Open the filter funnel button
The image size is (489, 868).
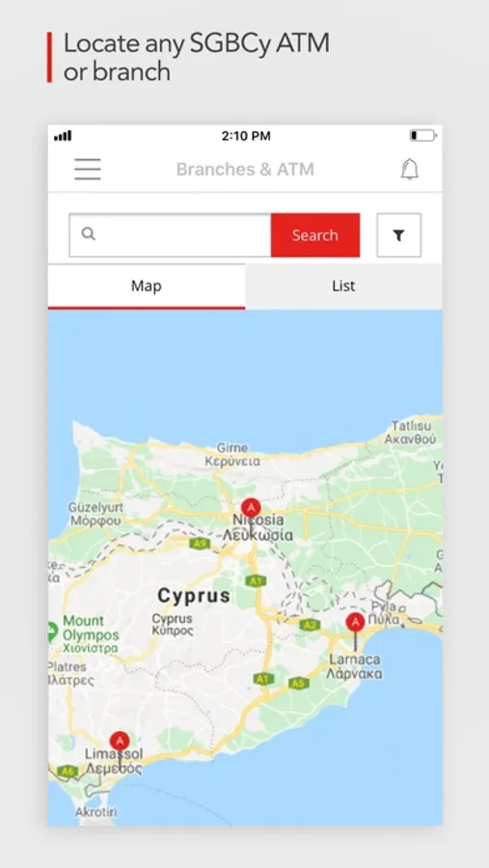(x=398, y=235)
